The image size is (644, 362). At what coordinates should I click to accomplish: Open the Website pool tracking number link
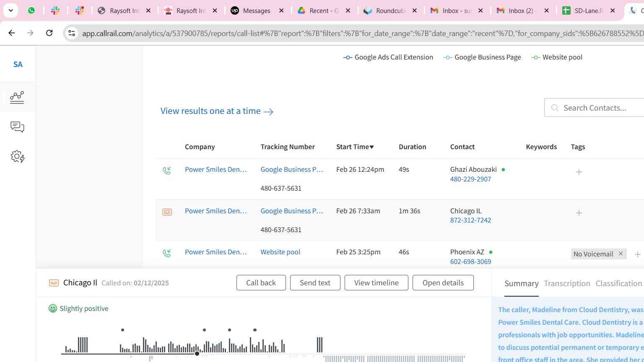coord(280,252)
